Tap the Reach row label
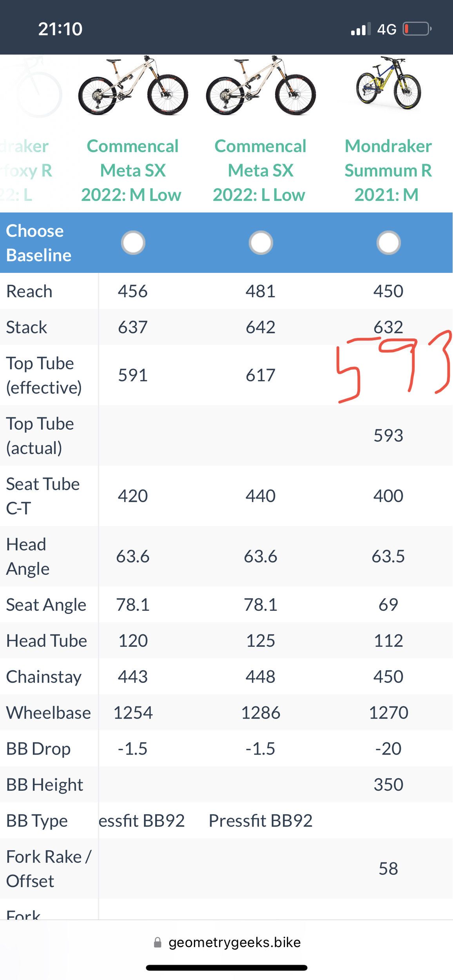This screenshot has height=980, width=453. pos(29,291)
